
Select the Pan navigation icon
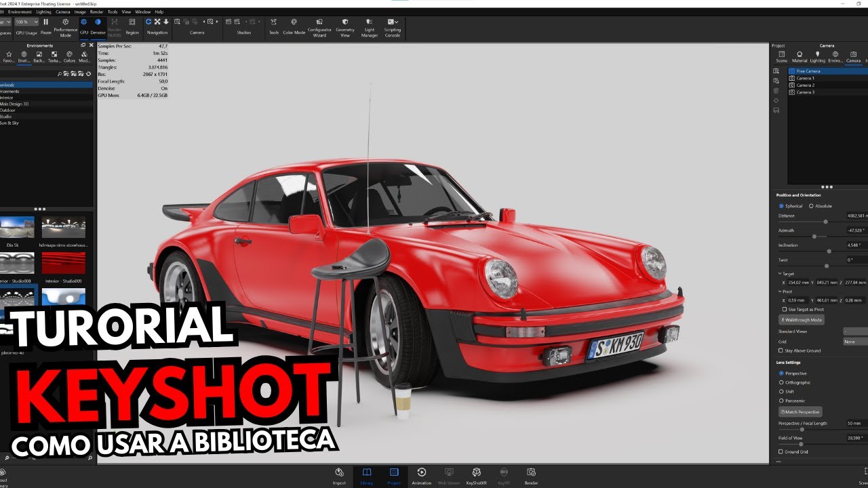point(157,22)
